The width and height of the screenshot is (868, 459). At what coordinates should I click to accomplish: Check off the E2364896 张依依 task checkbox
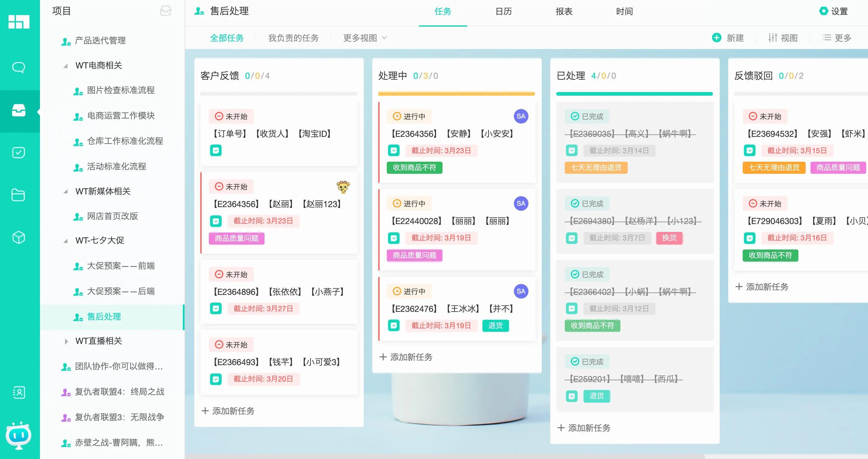tap(216, 309)
